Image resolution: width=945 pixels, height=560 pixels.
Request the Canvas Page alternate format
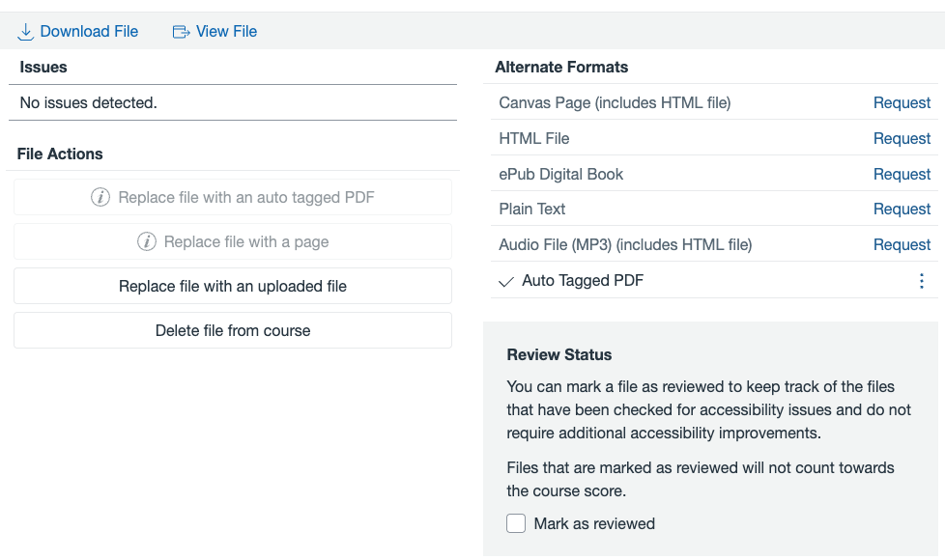click(x=902, y=102)
